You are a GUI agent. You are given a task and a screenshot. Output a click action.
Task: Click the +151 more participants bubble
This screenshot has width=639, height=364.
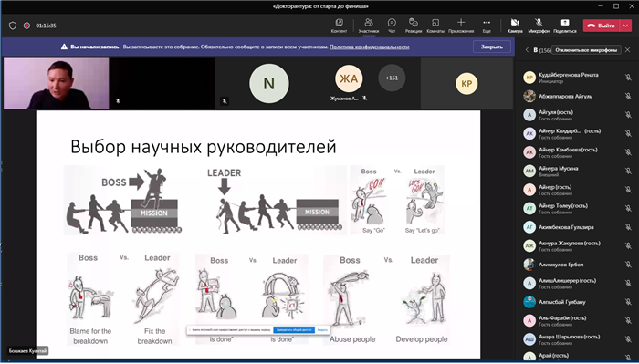tap(392, 78)
